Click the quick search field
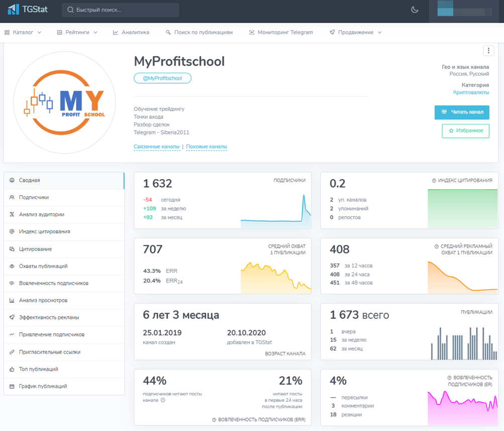 120,10
